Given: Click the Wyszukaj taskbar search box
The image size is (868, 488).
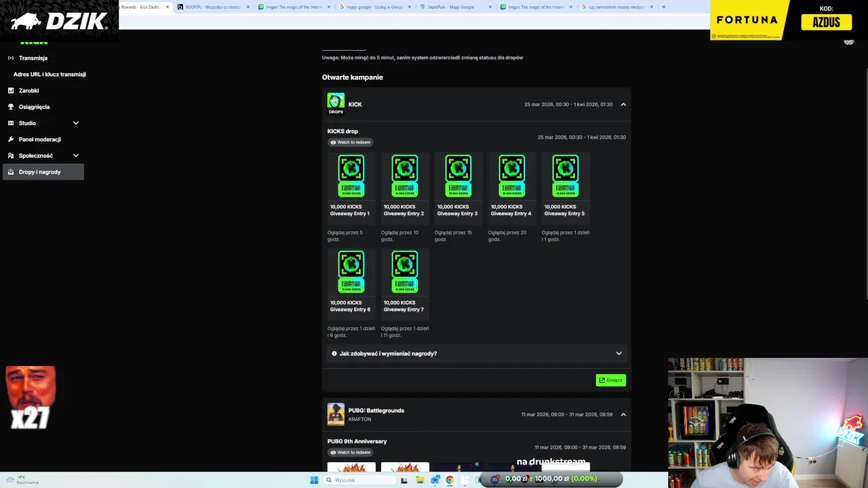Looking at the screenshot, I should tap(359, 480).
